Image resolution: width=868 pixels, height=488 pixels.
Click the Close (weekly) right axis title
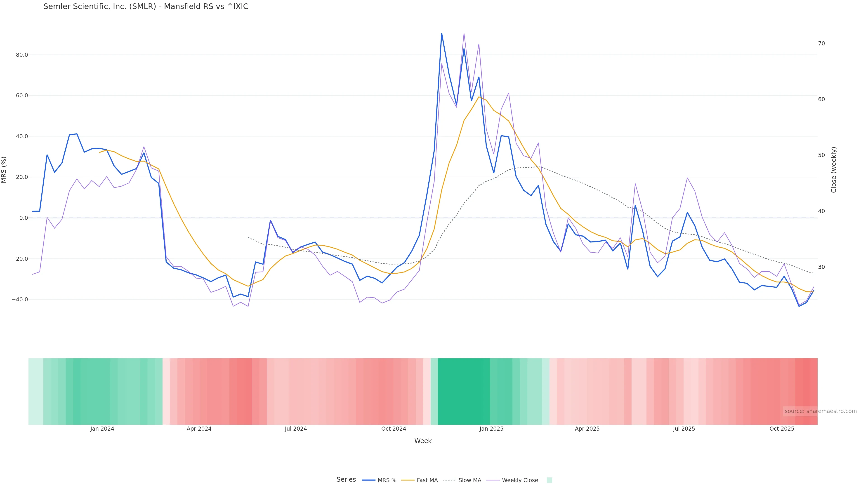pyautogui.click(x=834, y=170)
